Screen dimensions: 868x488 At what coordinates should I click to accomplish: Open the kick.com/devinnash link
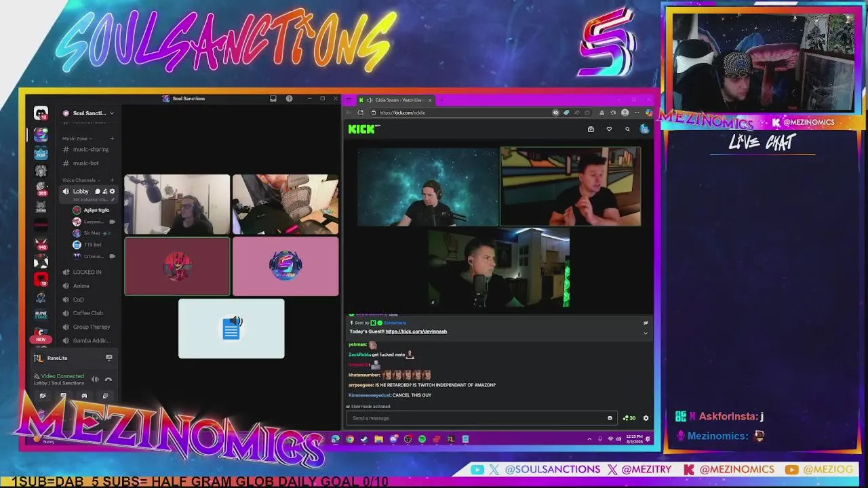point(416,331)
